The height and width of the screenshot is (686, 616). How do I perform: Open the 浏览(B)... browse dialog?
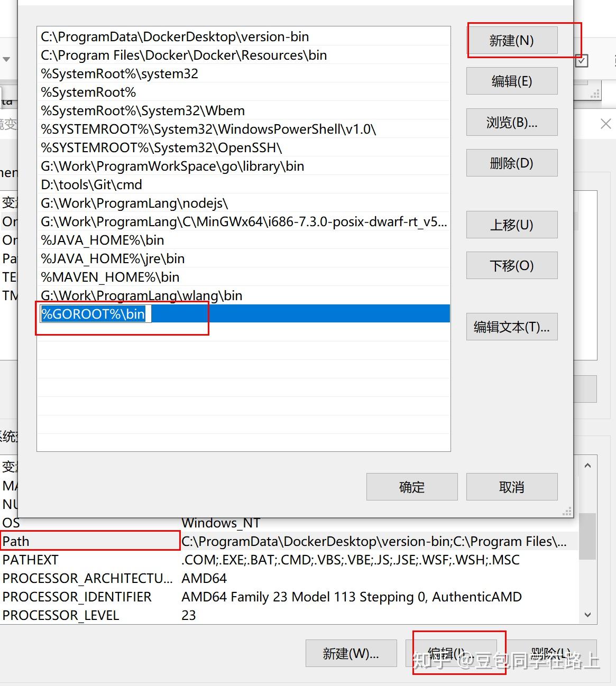pyautogui.click(x=511, y=122)
